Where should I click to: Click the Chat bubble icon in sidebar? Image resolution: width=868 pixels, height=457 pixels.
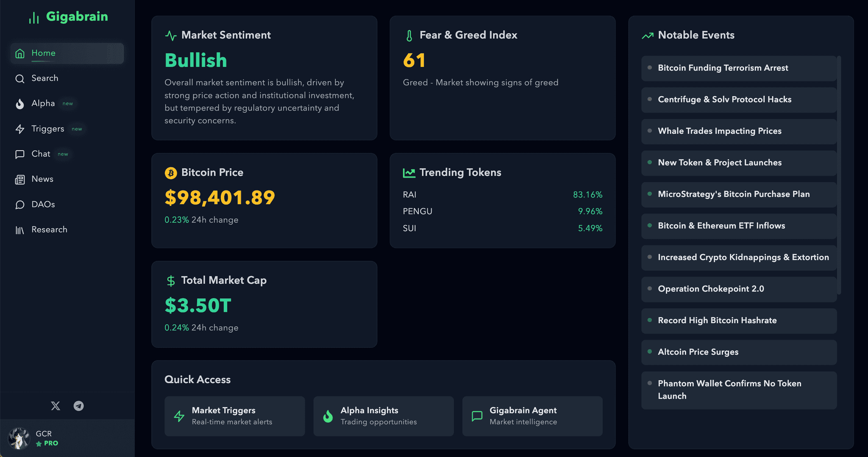tap(20, 154)
